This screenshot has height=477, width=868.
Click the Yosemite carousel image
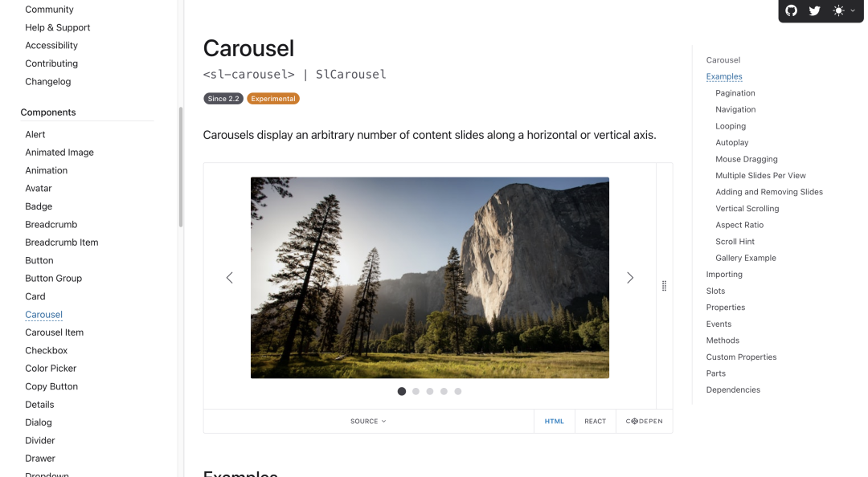coord(429,278)
